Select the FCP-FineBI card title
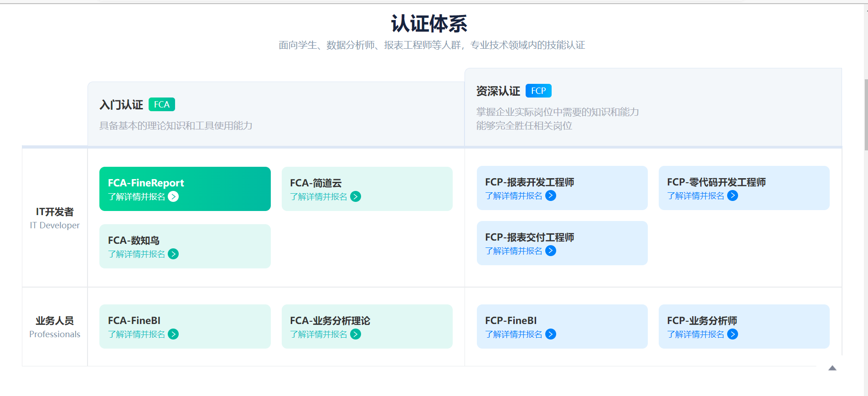 click(511, 320)
